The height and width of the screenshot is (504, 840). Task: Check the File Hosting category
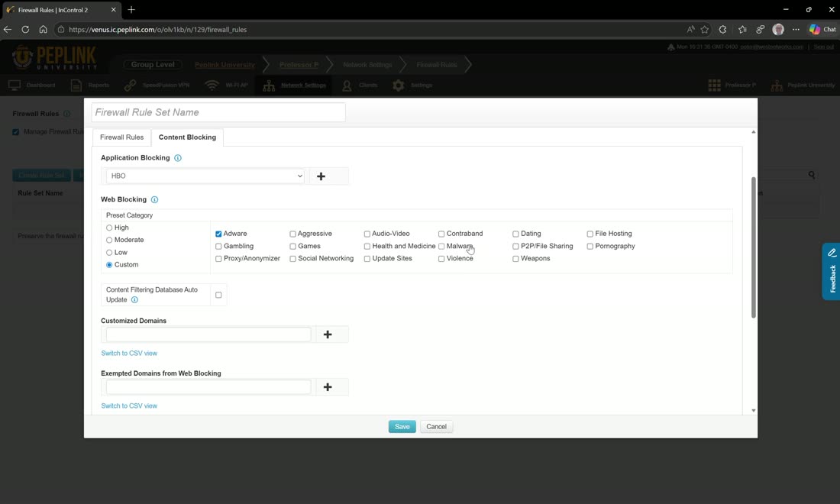point(590,234)
